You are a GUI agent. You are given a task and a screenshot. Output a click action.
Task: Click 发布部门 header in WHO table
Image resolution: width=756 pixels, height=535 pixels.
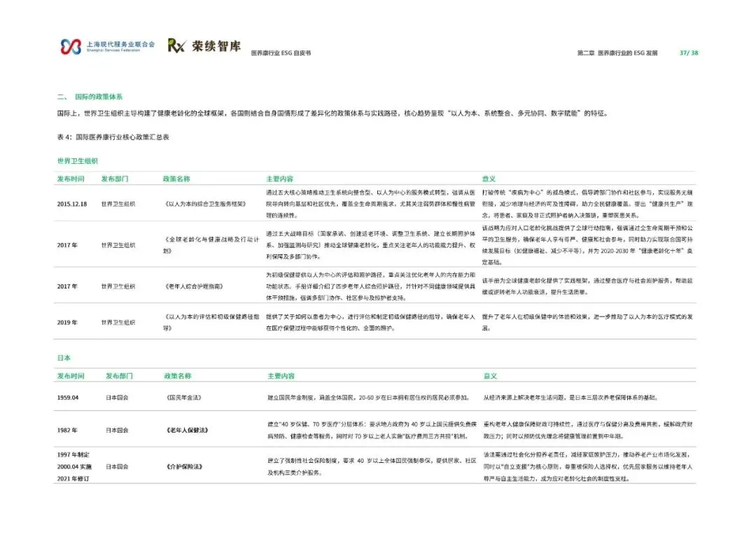pyautogui.click(x=115, y=179)
